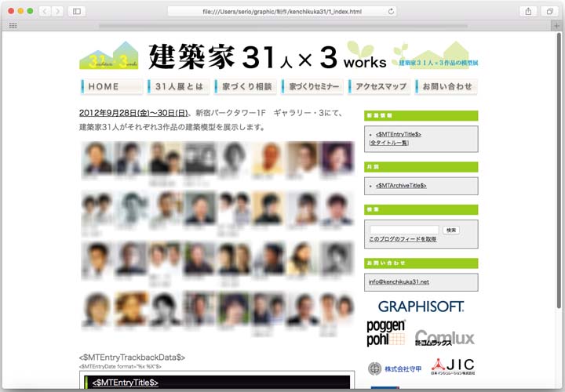The width and height of the screenshot is (565, 392).
Task: Add a new tab with plus button
Action: (556, 26)
